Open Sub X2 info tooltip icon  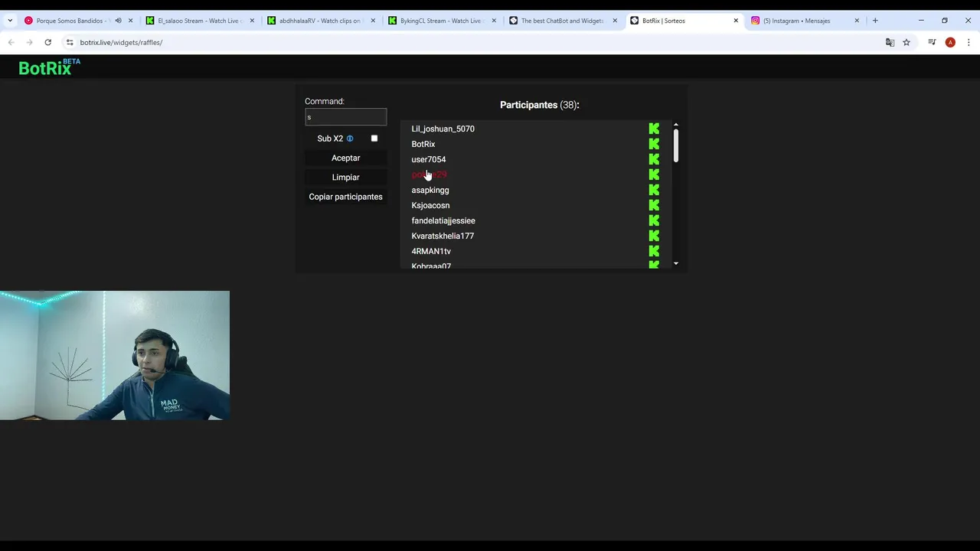tap(350, 139)
